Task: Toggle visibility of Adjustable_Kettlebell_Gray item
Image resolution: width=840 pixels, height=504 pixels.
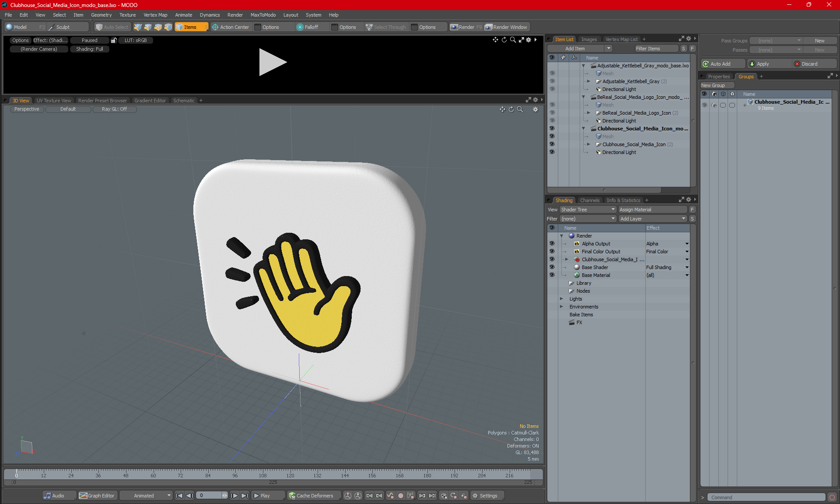Action: [552, 81]
